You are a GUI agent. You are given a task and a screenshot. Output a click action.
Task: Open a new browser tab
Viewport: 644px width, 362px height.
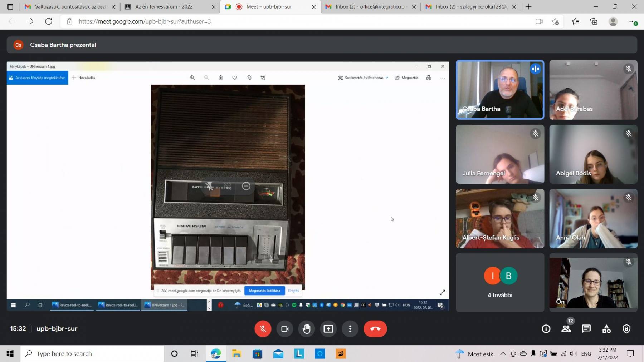pos(528,7)
